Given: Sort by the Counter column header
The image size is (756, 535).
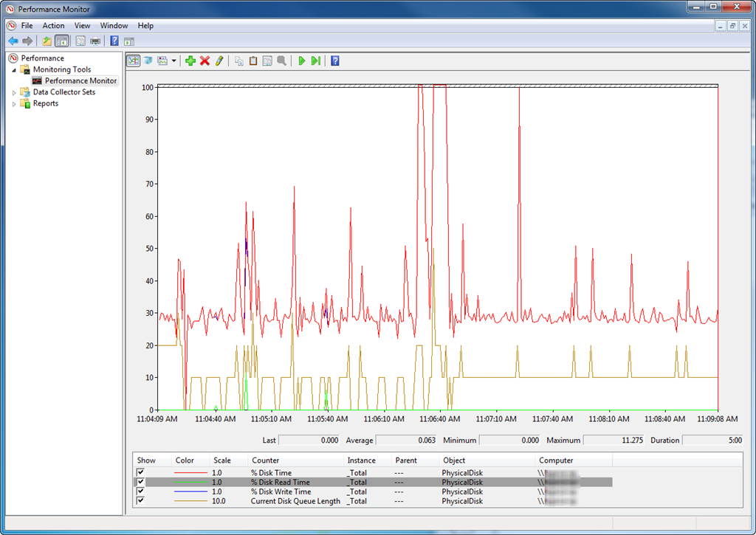Looking at the screenshot, I should click(265, 460).
